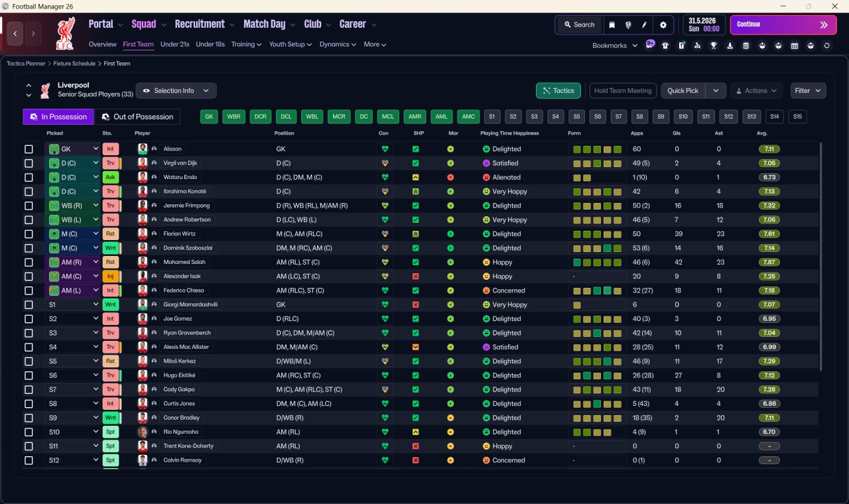Click the Wnt status badge for Giorgi Mamardashvili

pos(111,304)
